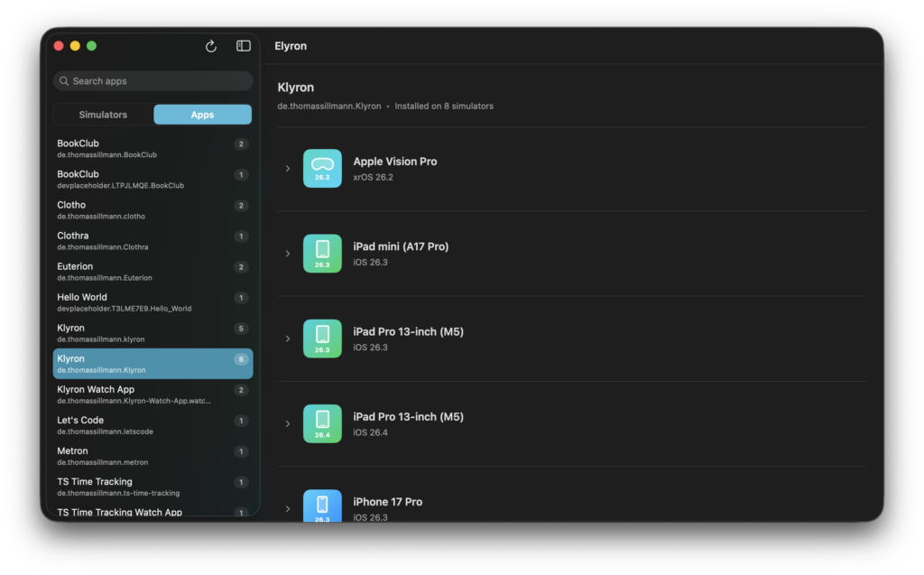Expand the iPad Pro 13-inch iOS 26.3 row
Screen dimensions: 924x575
click(x=288, y=339)
